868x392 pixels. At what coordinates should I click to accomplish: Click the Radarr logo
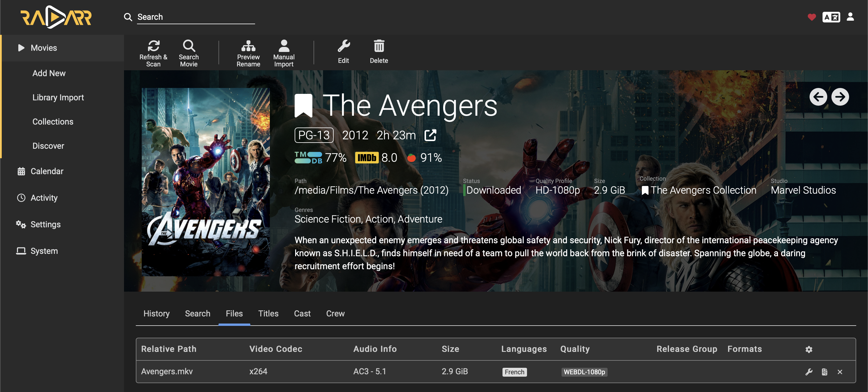tap(56, 17)
